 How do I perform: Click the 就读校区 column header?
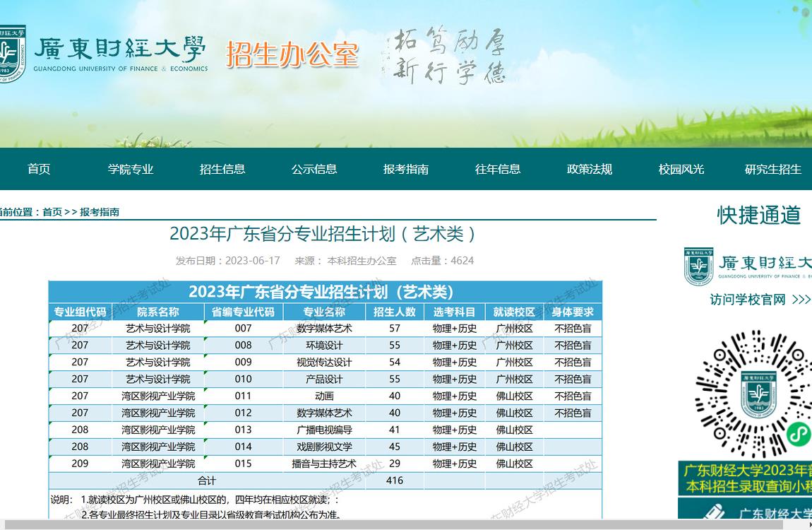tap(514, 312)
